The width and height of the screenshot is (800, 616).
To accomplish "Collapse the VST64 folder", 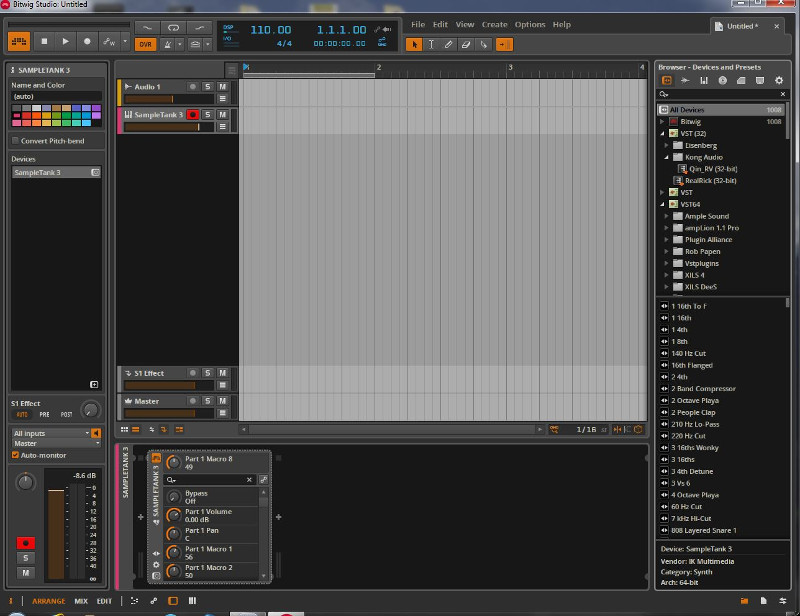I will point(662,204).
